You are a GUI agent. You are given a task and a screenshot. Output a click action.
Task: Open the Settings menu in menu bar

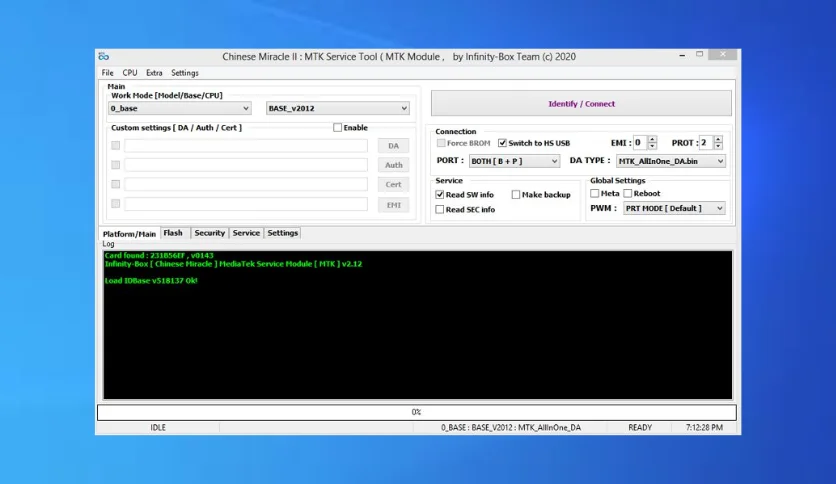(184, 72)
